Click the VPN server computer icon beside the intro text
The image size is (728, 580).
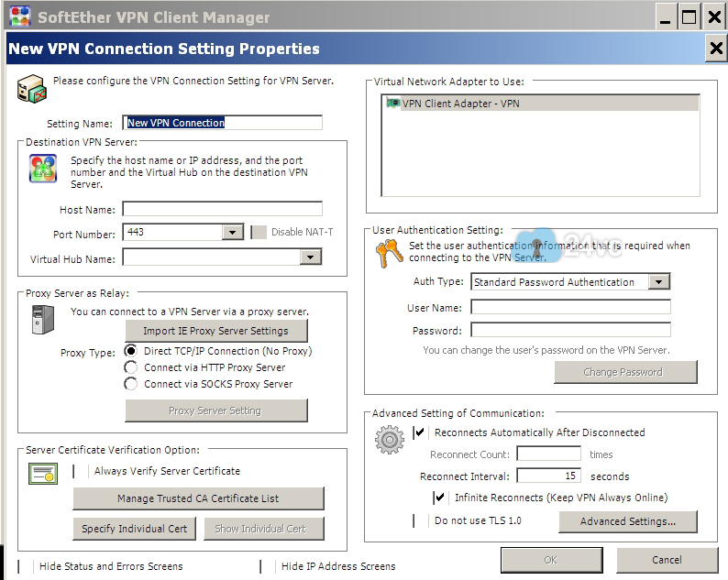click(x=31, y=89)
